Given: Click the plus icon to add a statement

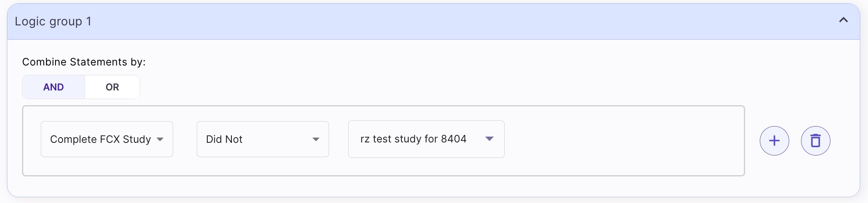Looking at the screenshot, I should click(774, 141).
